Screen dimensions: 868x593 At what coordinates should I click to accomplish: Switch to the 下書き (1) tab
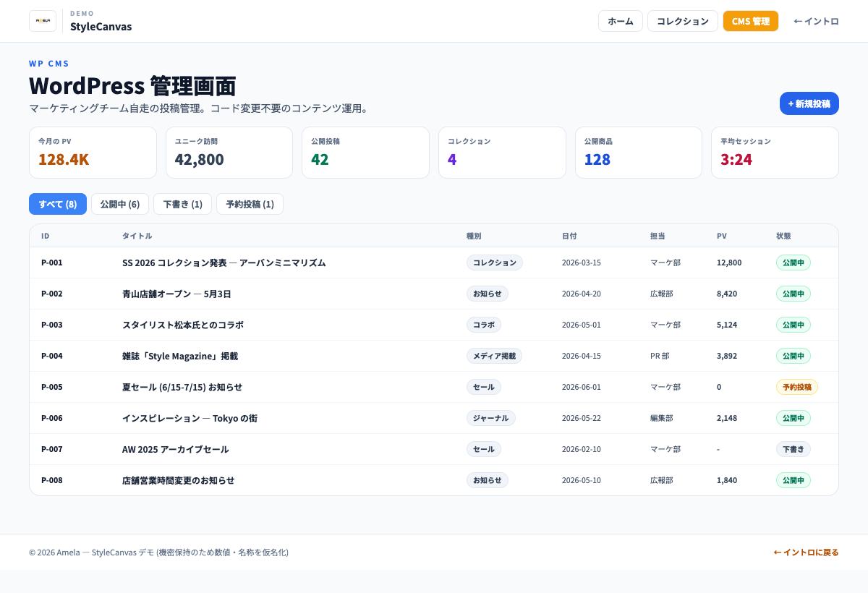[182, 204]
